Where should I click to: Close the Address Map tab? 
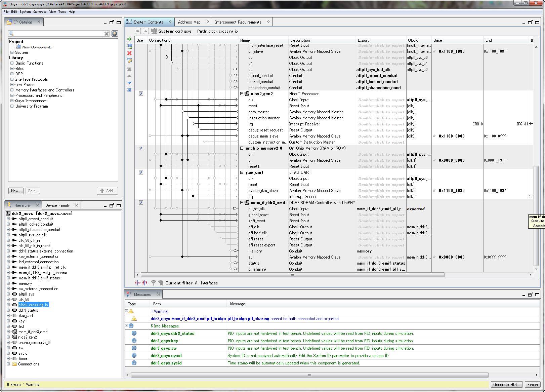208,22
